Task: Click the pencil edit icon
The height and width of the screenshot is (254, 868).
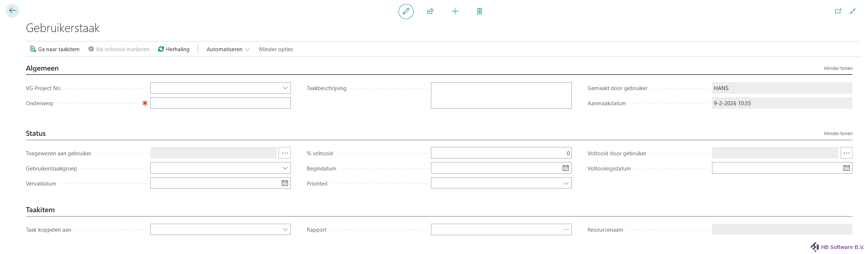Action: point(406,12)
